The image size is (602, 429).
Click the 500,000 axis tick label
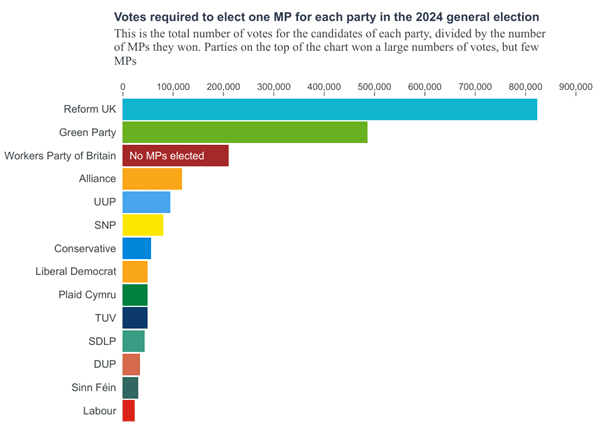click(x=374, y=87)
